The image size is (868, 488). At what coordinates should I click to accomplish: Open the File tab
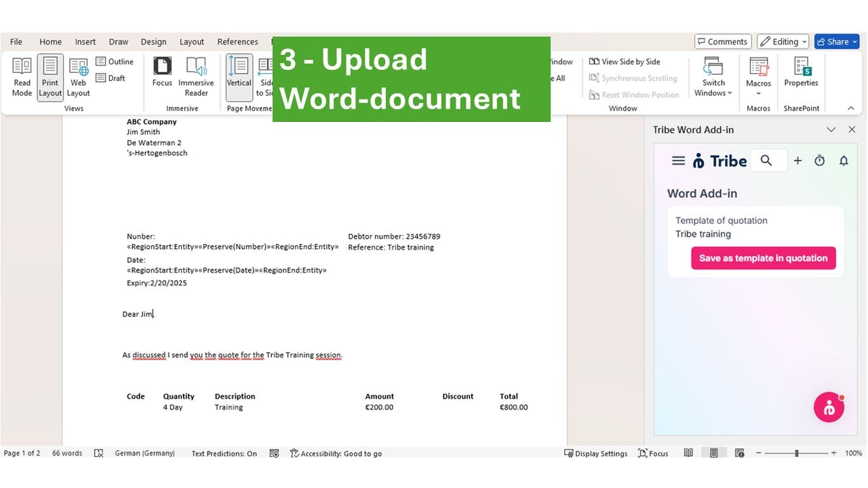16,41
